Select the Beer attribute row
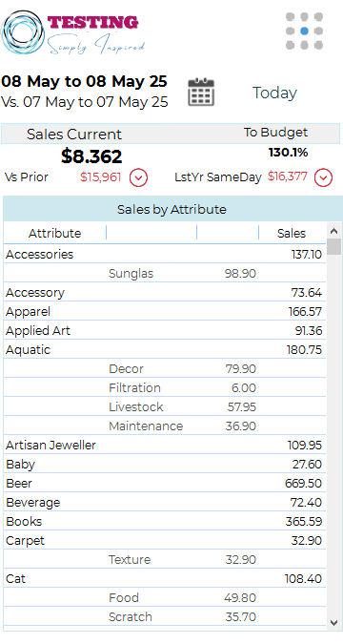This screenshot has height=644, width=343. (x=165, y=484)
